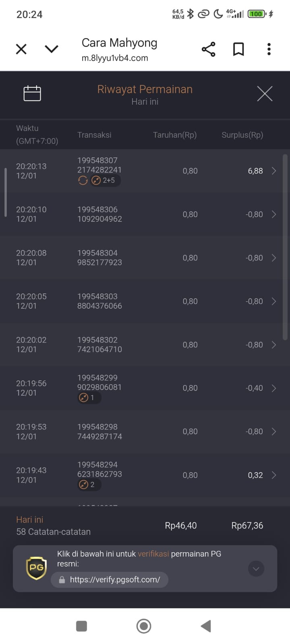Open the 20:20:10 transaction entry
Viewport: 290px width, 644px height.
click(x=145, y=214)
